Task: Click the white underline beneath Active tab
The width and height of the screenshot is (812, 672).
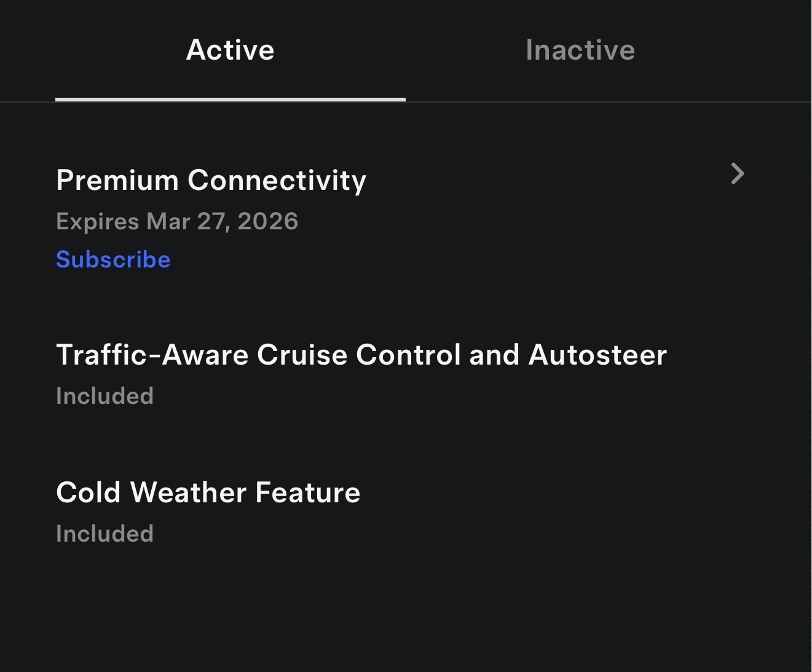Action: (230, 99)
